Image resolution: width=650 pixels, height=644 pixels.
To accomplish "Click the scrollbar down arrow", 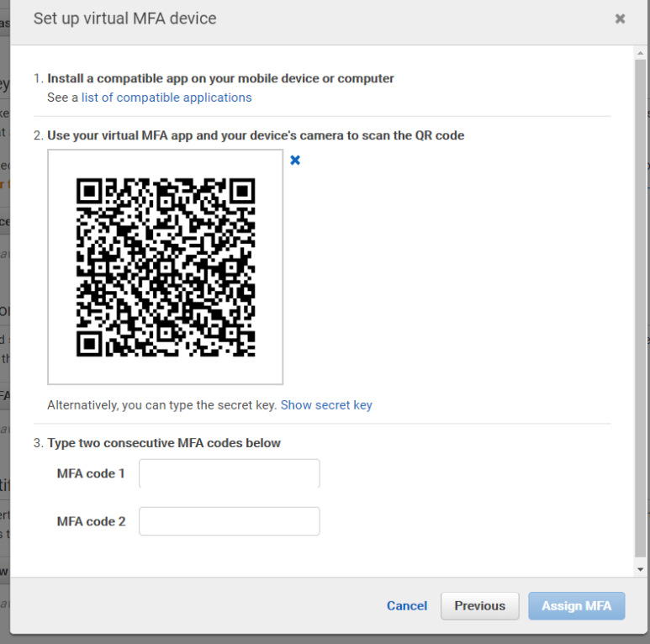I will [640, 569].
